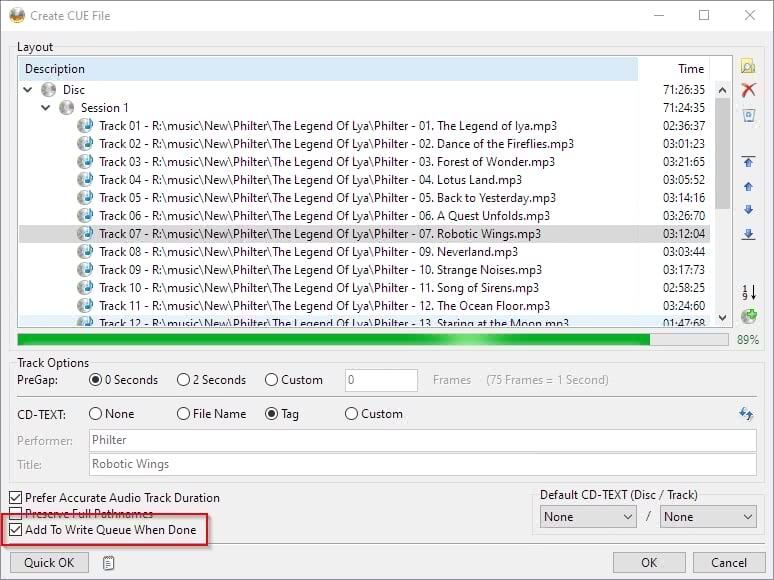Select Track 09 Strange Noises row

[364, 270]
